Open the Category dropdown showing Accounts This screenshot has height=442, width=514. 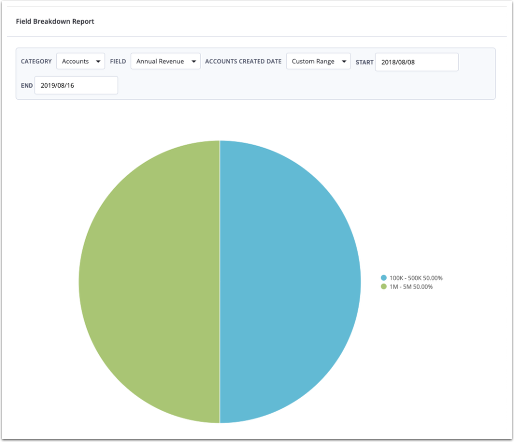(80, 61)
